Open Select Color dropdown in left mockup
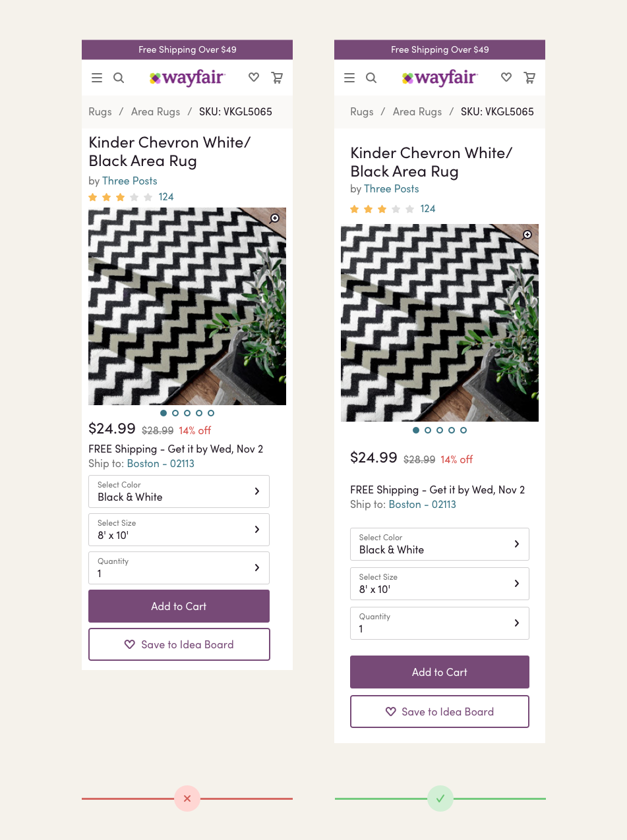The image size is (627, 840). coord(179,491)
